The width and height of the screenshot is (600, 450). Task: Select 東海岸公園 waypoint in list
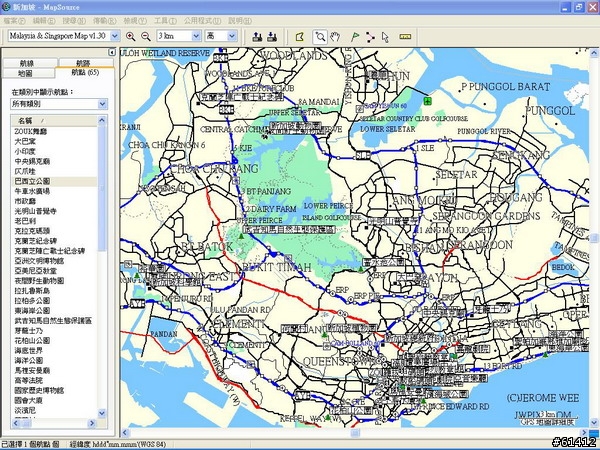[32, 311]
